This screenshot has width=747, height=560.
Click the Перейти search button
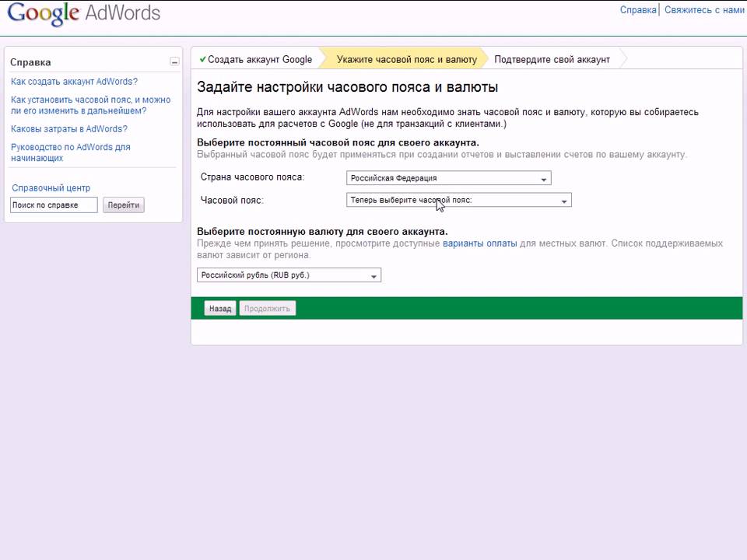tap(124, 205)
